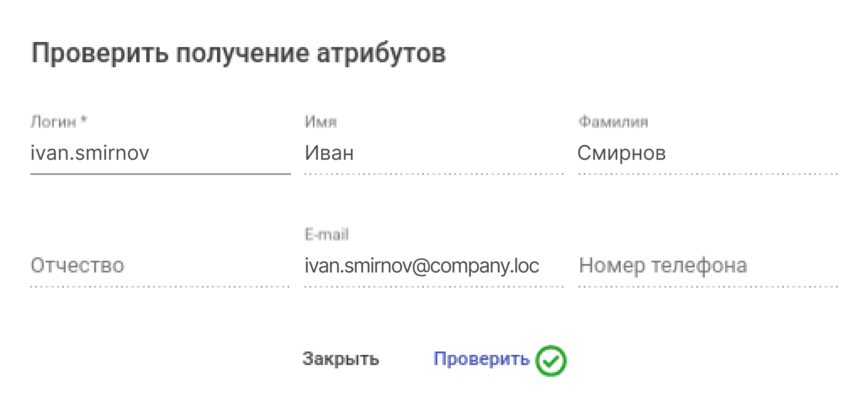Click the dotted underline beneath Смирнов

[x=707, y=174]
